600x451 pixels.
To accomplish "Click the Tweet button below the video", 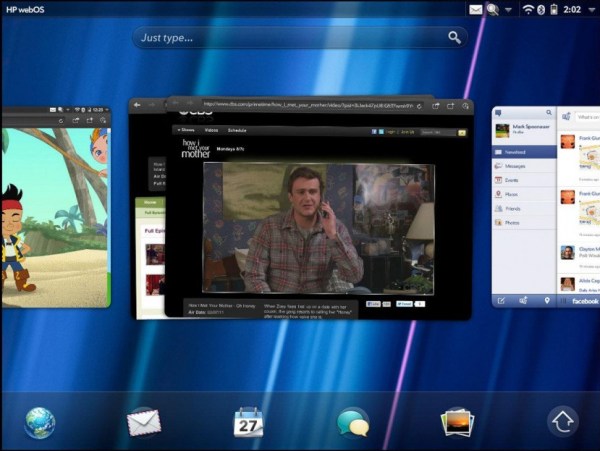I will [404, 304].
